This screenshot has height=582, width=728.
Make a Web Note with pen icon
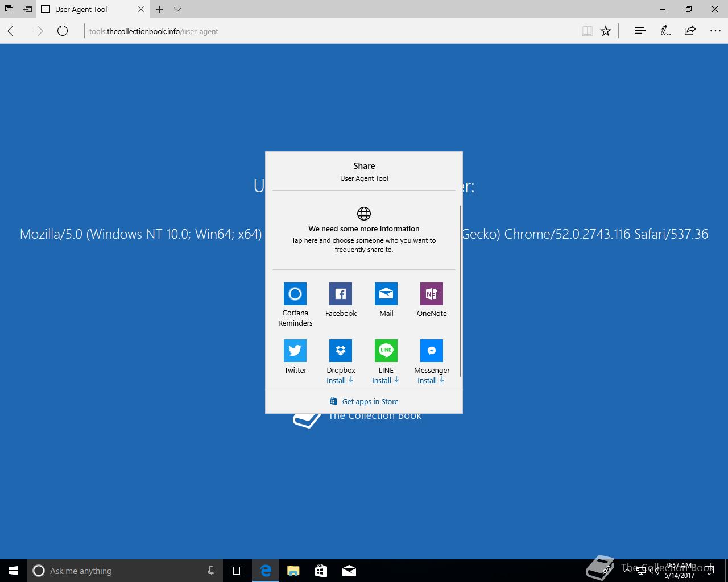click(665, 31)
